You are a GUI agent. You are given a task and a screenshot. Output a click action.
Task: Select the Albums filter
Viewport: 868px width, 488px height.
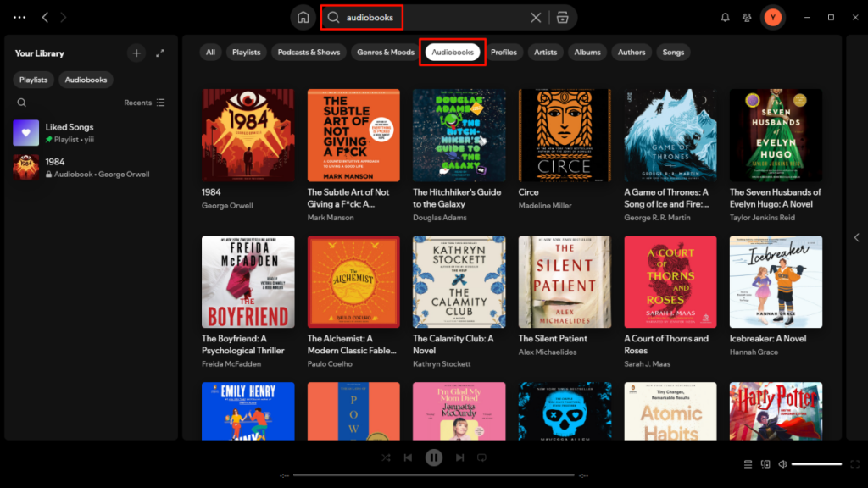587,52
